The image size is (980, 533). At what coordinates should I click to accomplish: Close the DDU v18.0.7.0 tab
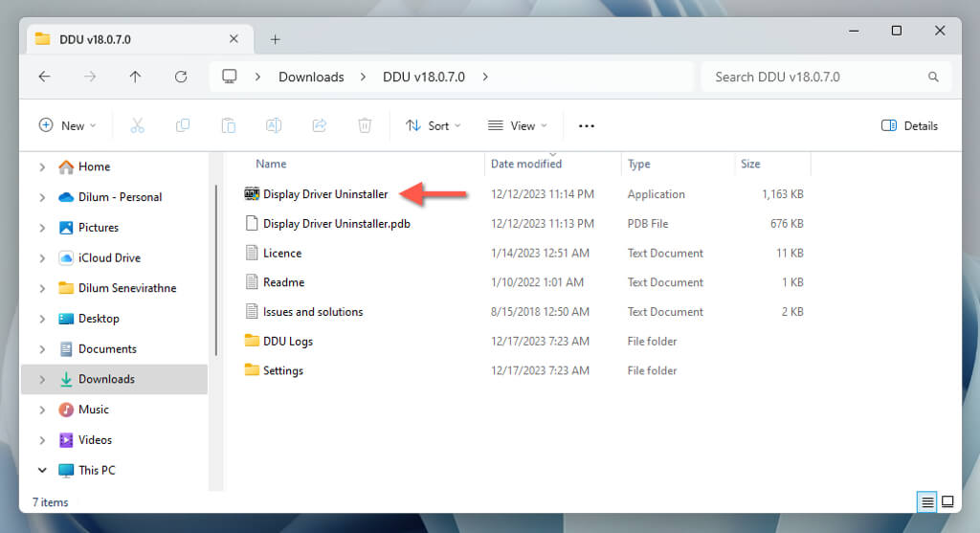tap(234, 38)
